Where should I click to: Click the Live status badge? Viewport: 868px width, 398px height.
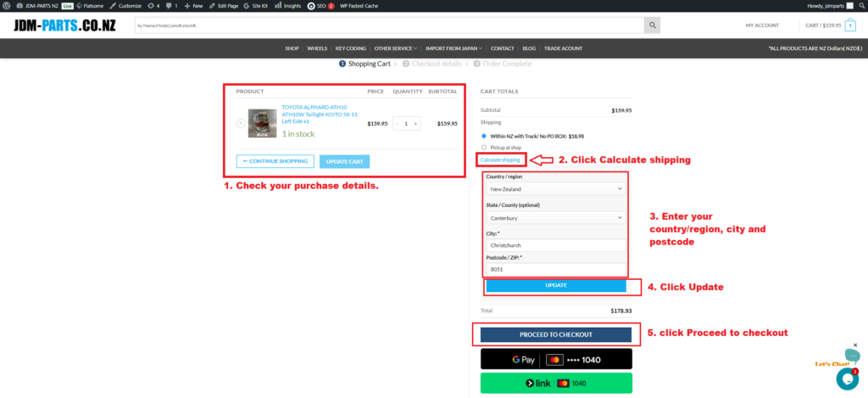point(67,6)
